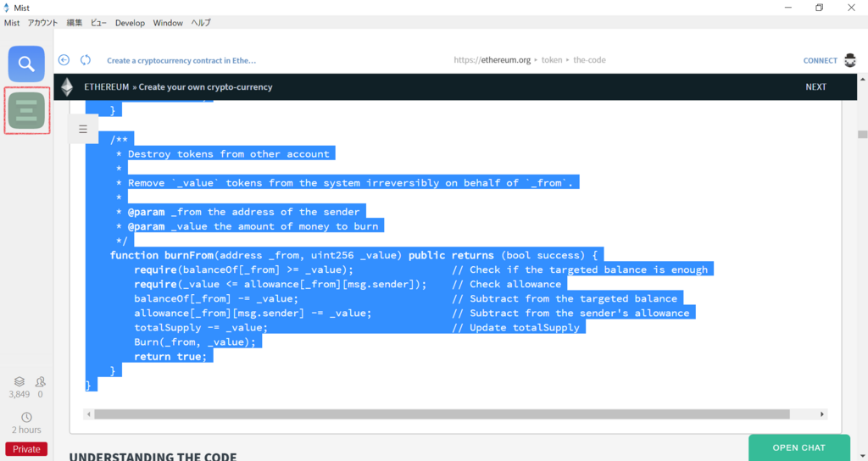Click the 'UNDERSTANDING THE CODE' heading
This screenshot has height=461, width=868.
[153, 456]
